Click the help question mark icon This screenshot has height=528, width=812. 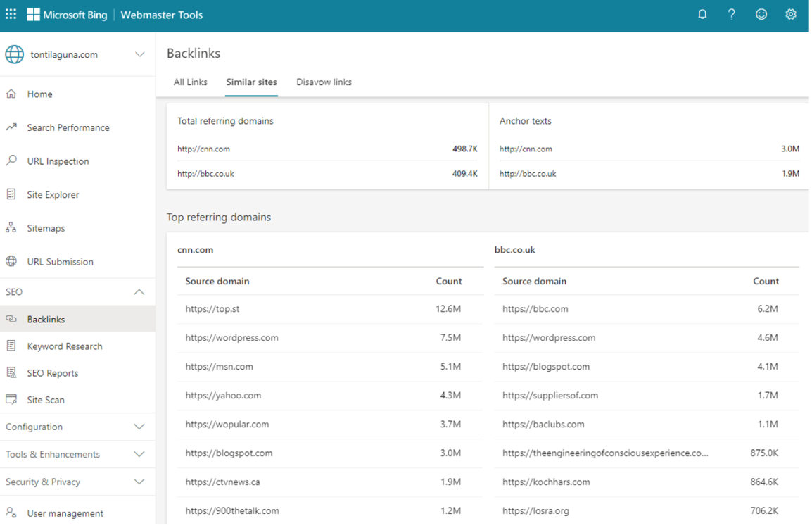(x=731, y=14)
